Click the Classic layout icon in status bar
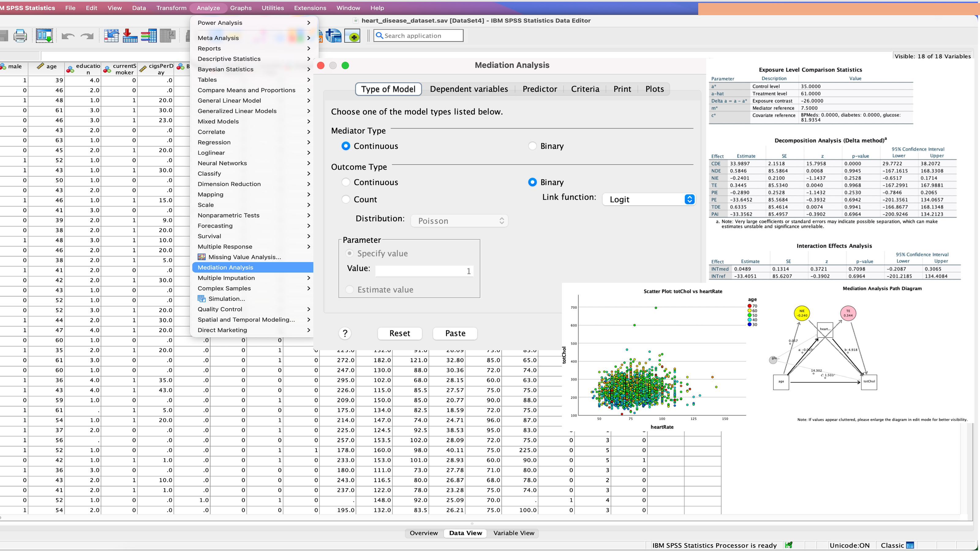 pos(910,545)
